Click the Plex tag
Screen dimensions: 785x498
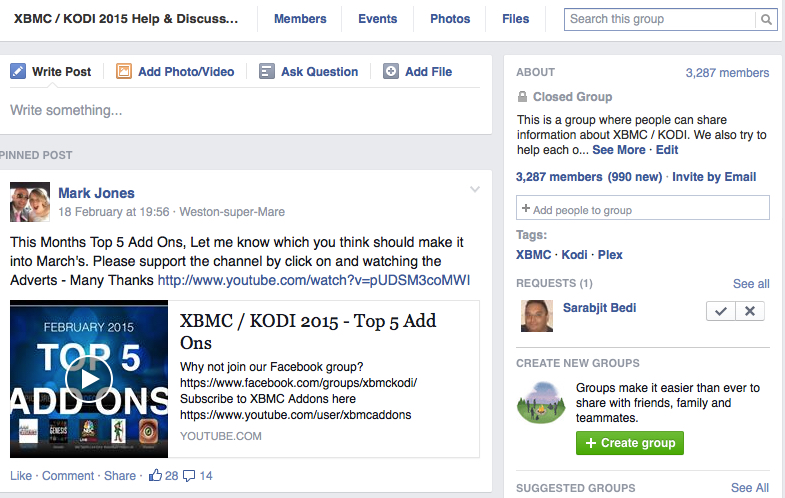pyautogui.click(x=610, y=255)
